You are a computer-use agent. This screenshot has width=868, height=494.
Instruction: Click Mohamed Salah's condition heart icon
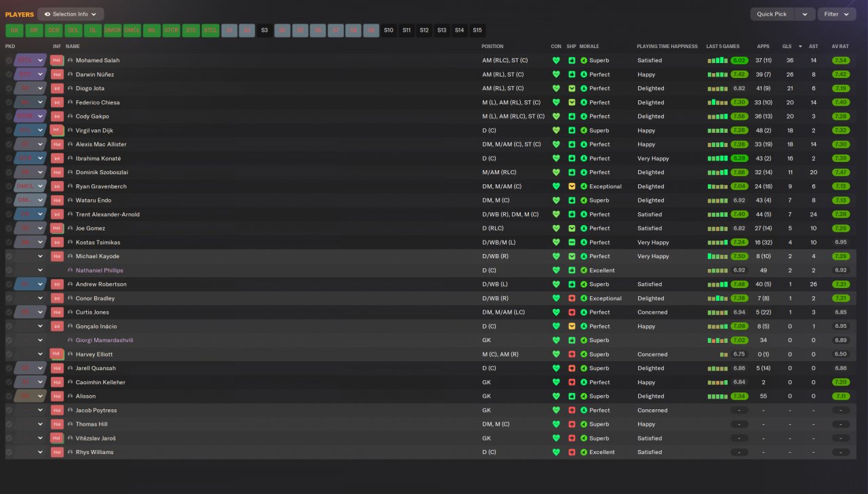[556, 60]
